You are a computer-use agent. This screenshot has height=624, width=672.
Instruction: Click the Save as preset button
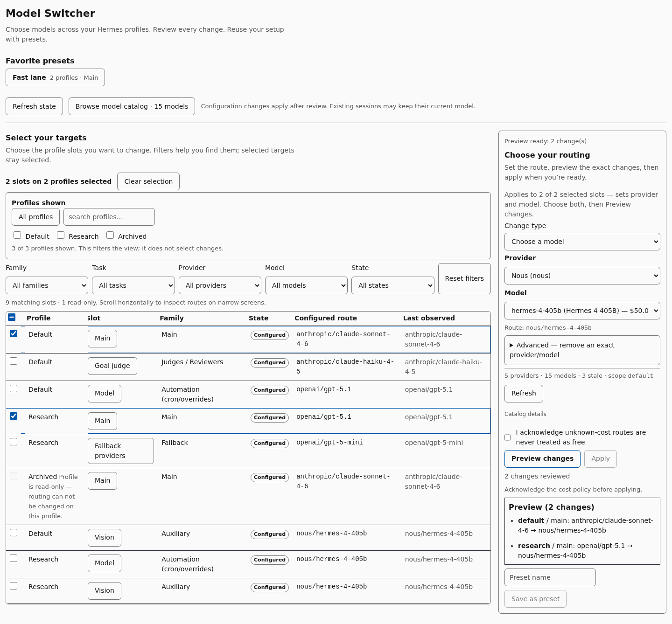coord(535,599)
